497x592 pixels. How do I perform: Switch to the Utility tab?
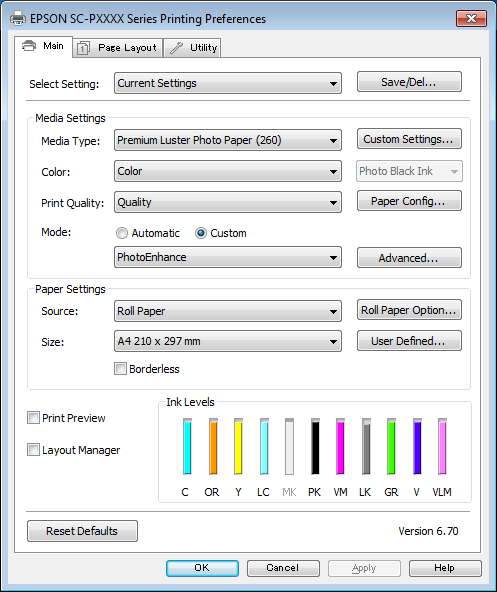pyautogui.click(x=192, y=48)
